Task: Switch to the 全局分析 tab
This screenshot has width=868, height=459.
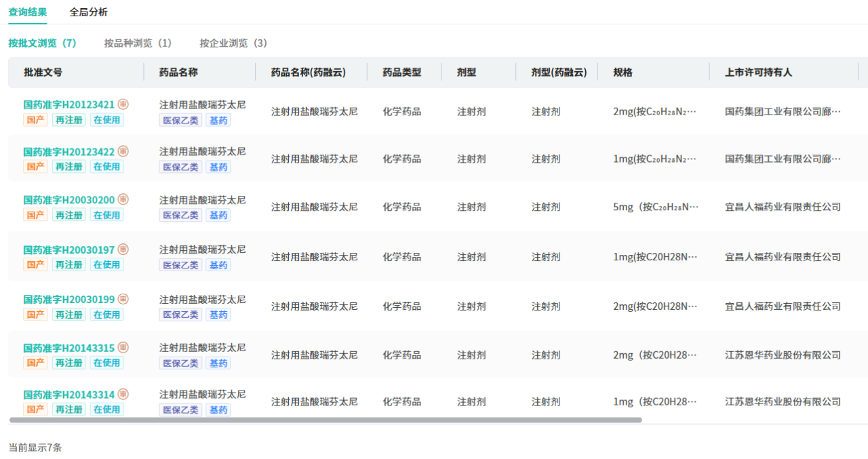Action: pyautogui.click(x=88, y=12)
